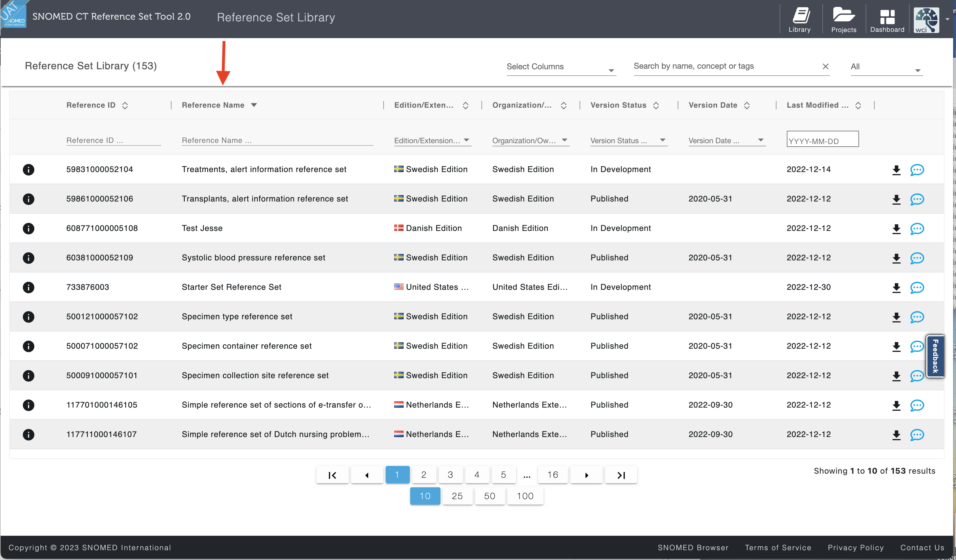Select page 16 in pagination

pos(553,475)
